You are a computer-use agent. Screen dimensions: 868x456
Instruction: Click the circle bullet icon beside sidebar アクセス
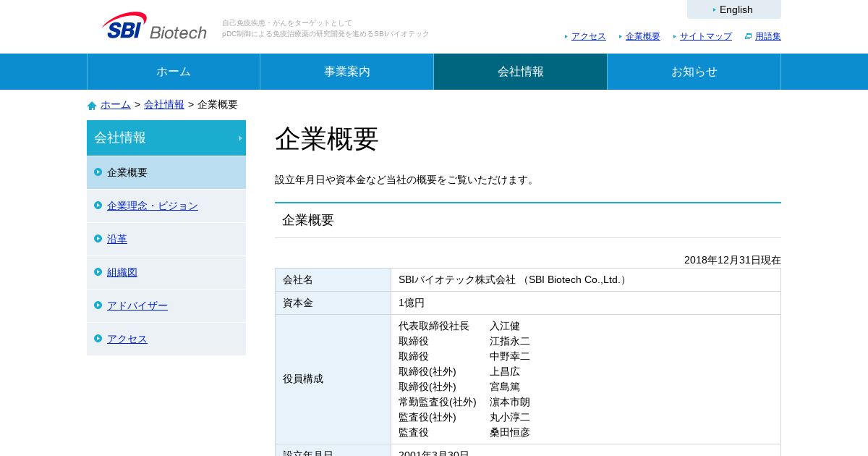coord(98,339)
